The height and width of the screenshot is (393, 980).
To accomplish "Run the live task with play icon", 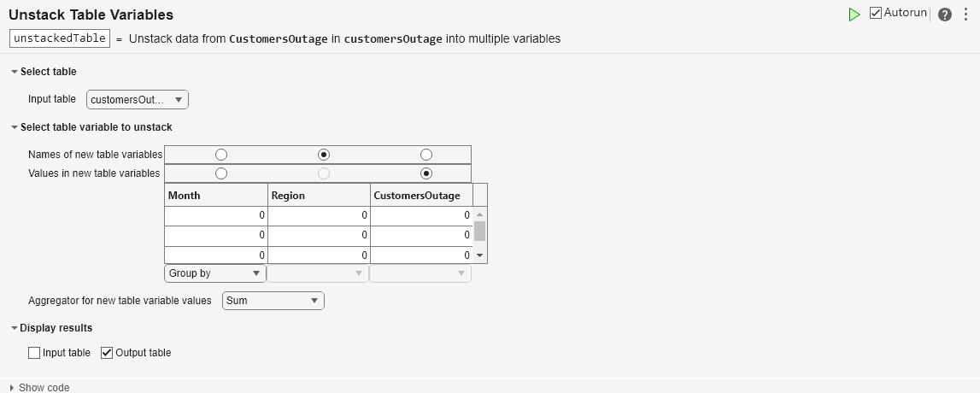I will point(854,15).
